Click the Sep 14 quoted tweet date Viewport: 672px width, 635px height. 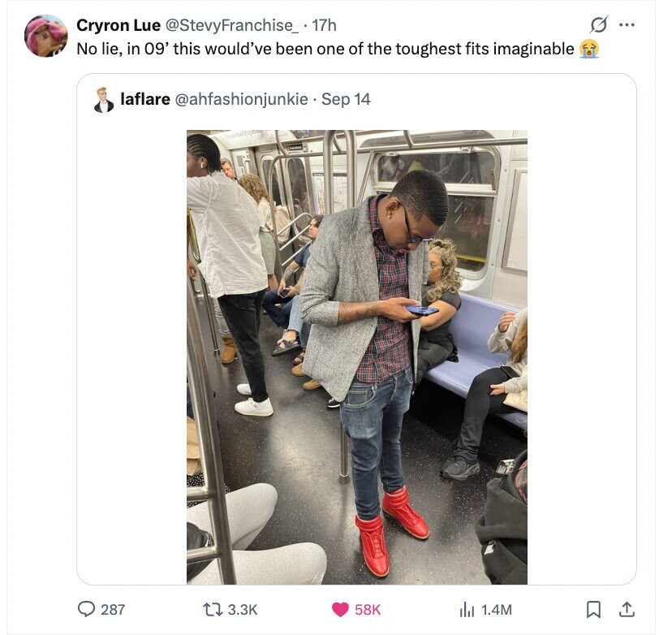346,99
